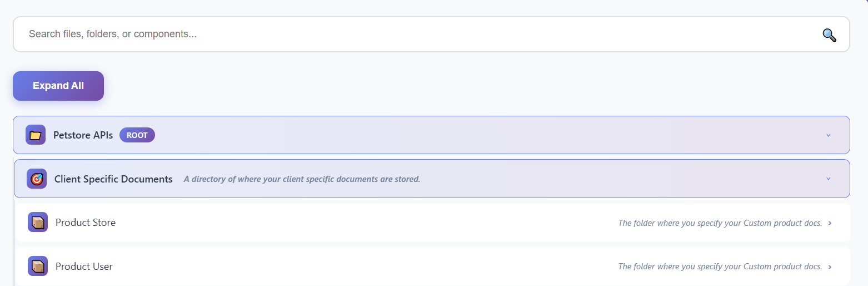Image resolution: width=868 pixels, height=286 pixels.
Task: Click the Product Store description text
Action: pyautogui.click(x=720, y=223)
